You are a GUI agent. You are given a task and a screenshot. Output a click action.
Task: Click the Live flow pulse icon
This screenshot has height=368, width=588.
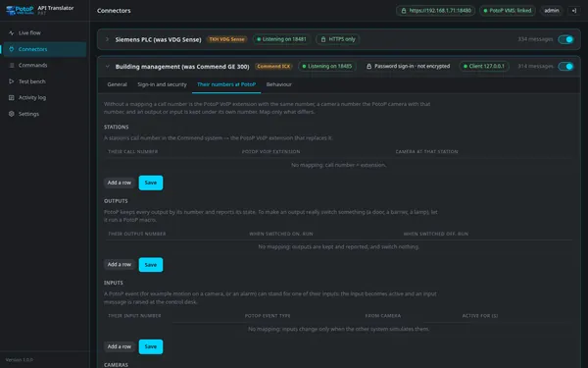click(x=11, y=33)
